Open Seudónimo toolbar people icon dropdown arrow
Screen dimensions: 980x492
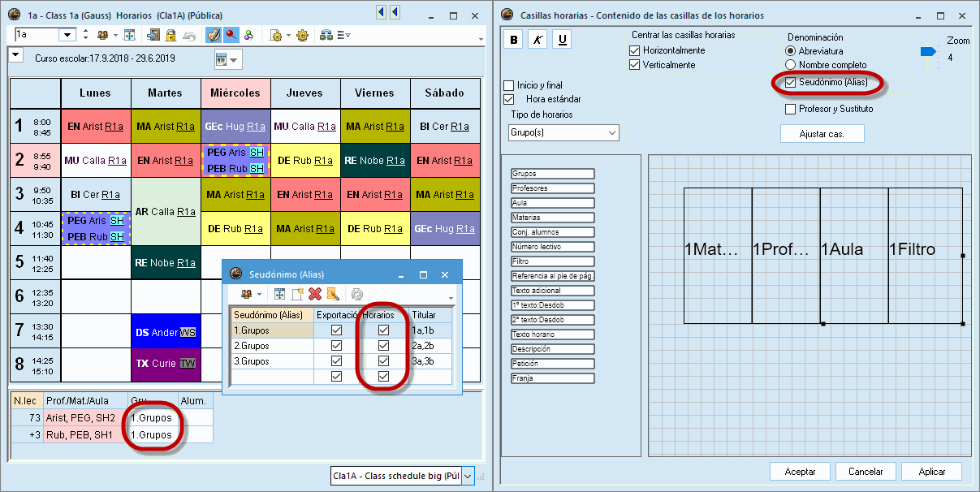pyautogui.click(x=259, y=295)
